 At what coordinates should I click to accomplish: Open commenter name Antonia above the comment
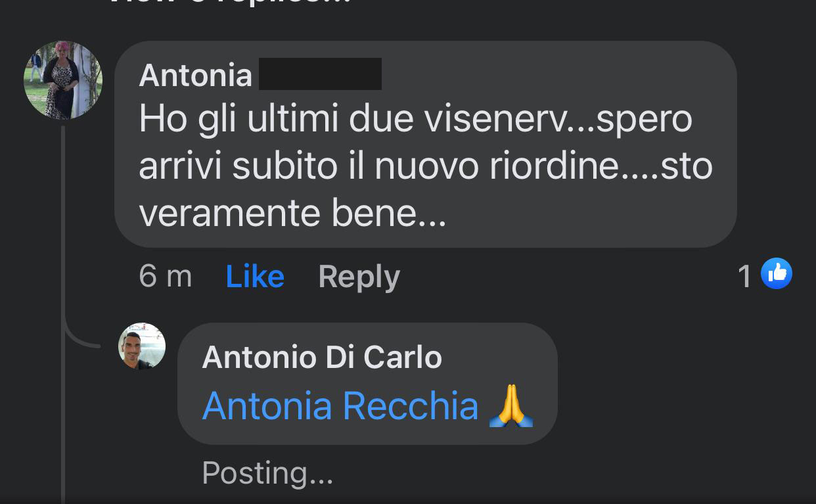[196, 75]
